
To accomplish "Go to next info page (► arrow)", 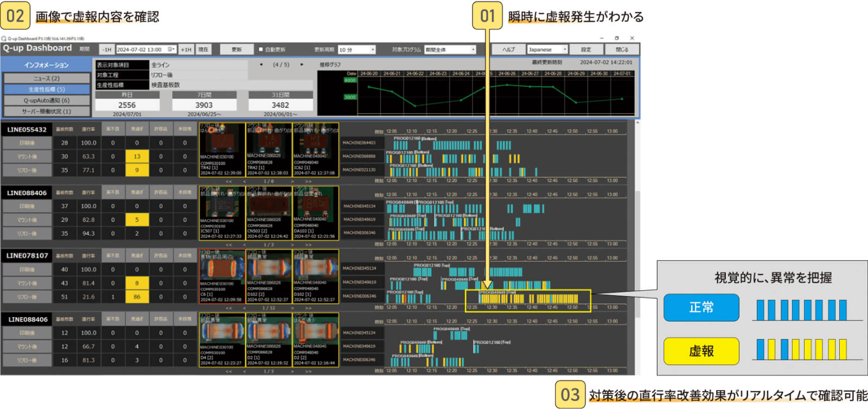I will pos(302,65).
